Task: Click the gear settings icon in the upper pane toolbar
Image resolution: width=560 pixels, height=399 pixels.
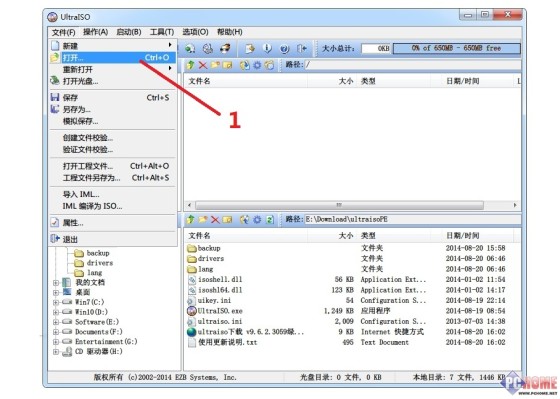Action: tap(257, 65)
